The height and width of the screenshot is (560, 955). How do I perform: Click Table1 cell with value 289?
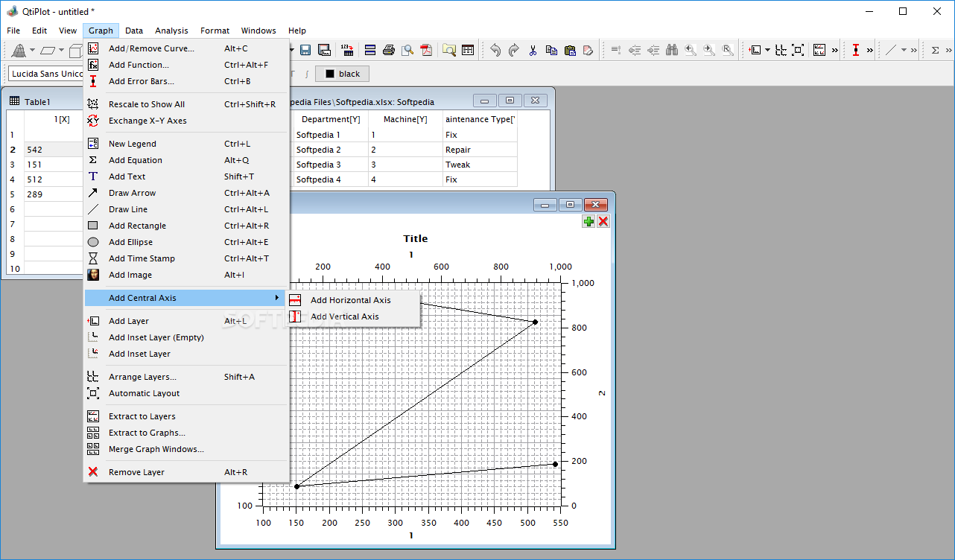coord(54,194)
